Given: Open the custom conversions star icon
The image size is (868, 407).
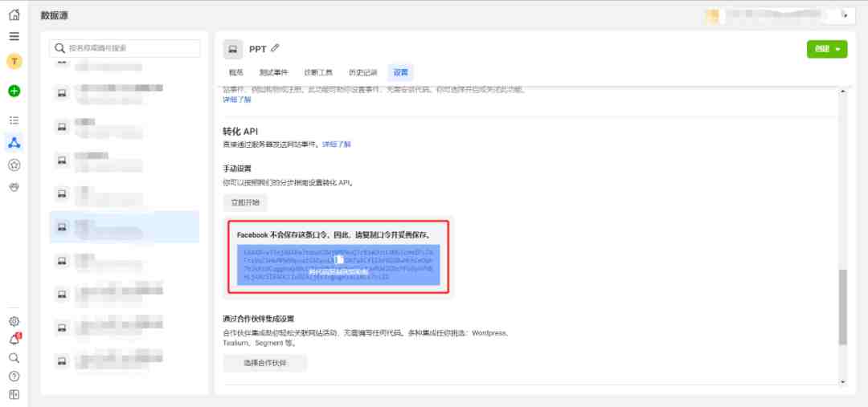Looking at the screenshot, I should coord(14,165).
